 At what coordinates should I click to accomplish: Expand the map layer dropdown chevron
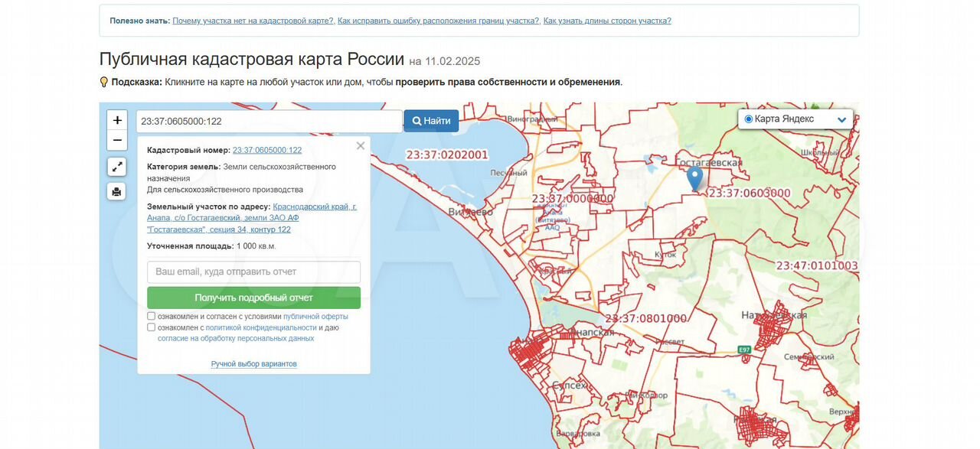(x=842, y=120)
